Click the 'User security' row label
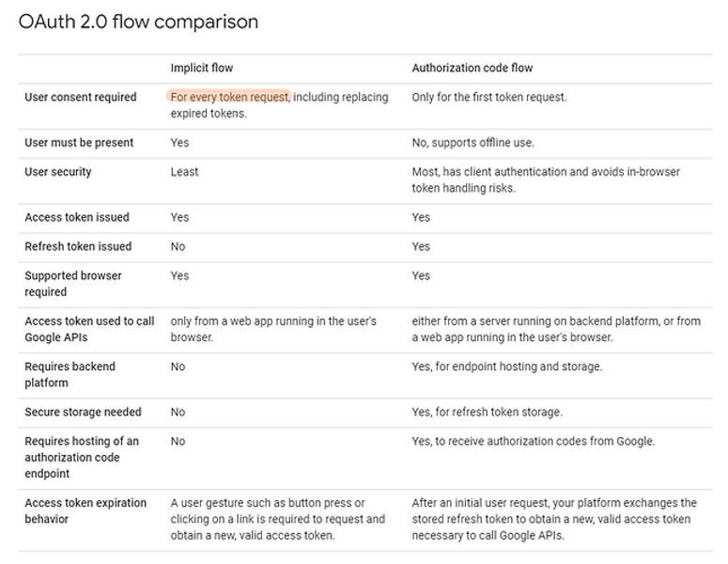The width and height of the screenshot is (728, 564). coord(58,172)
